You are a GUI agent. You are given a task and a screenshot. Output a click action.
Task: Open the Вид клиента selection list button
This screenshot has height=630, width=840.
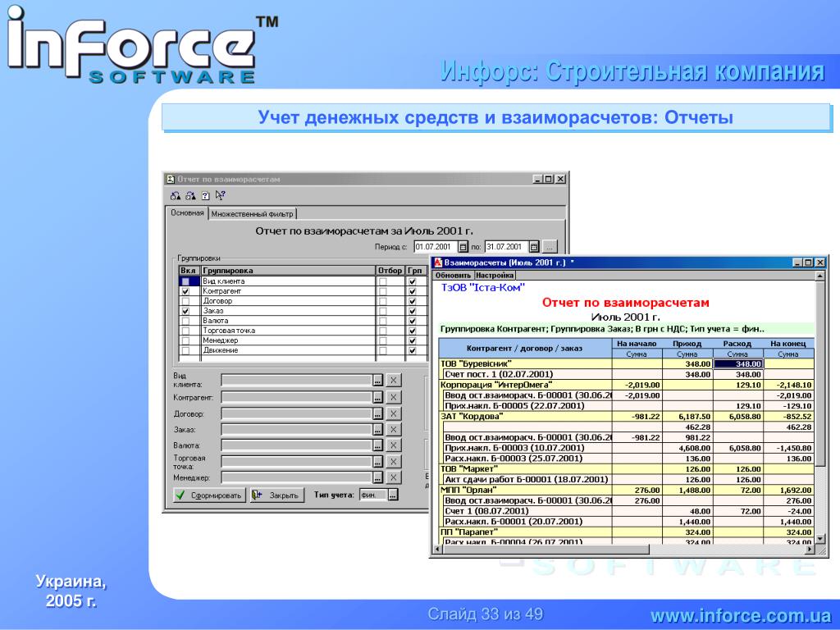377,381
